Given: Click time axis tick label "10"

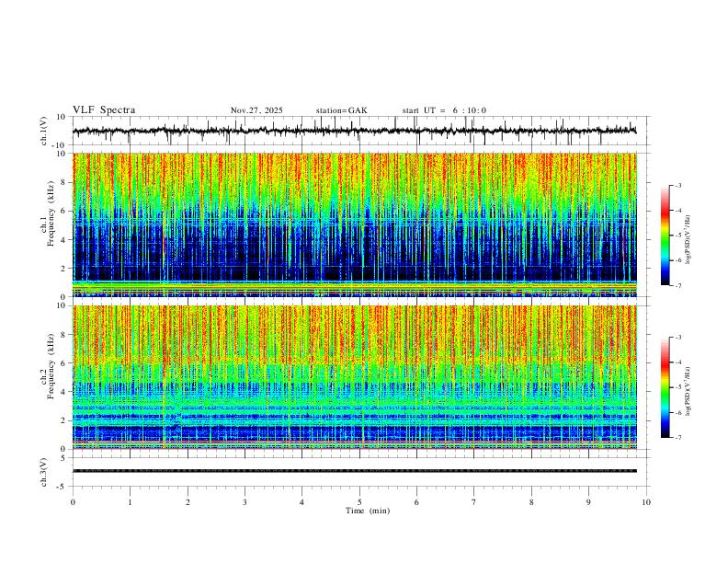Looking at the screenshot, I should tap(646, 502).
